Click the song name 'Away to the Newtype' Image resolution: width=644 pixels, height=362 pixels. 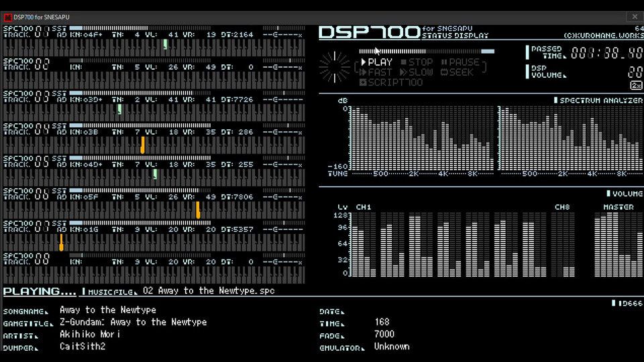coord(107,310)
